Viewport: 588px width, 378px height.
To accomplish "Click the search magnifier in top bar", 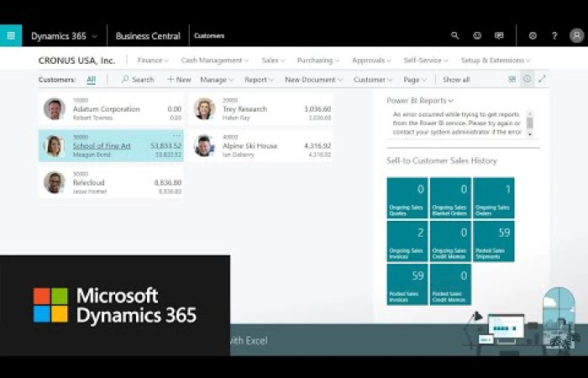I will click(455, 35).
